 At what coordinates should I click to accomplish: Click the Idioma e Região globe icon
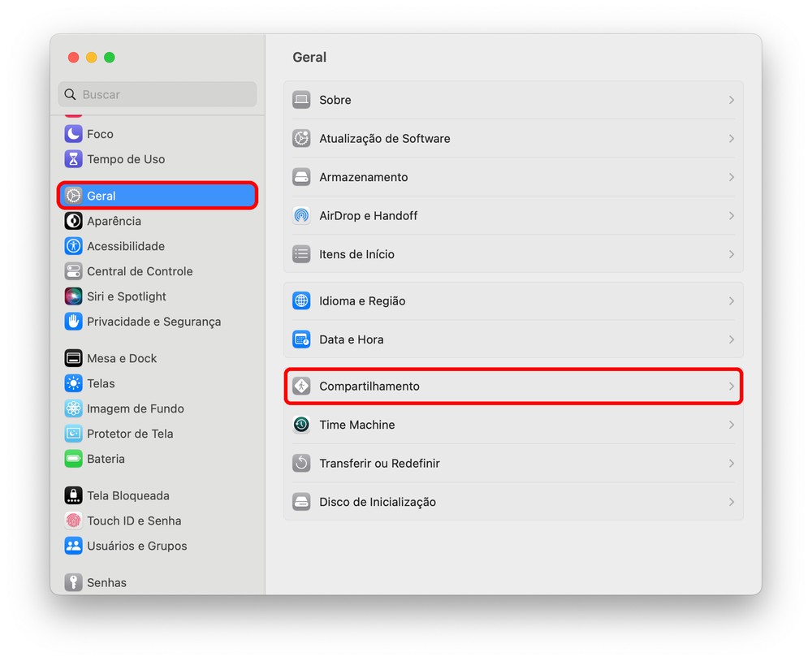pos(301,301)
